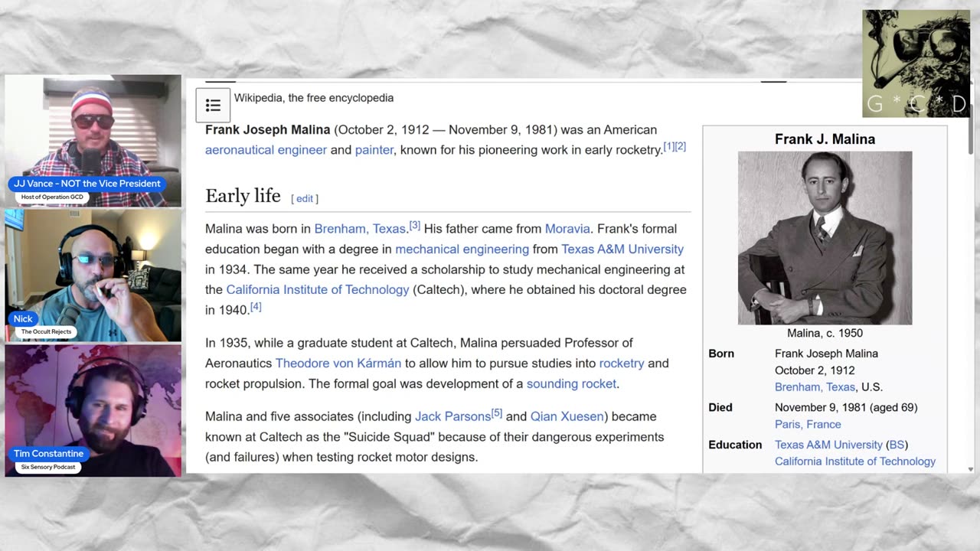The image size is (980, 551).
Task: Click the 'Host of Operation GCD' caption
Action: click(53, 197)
